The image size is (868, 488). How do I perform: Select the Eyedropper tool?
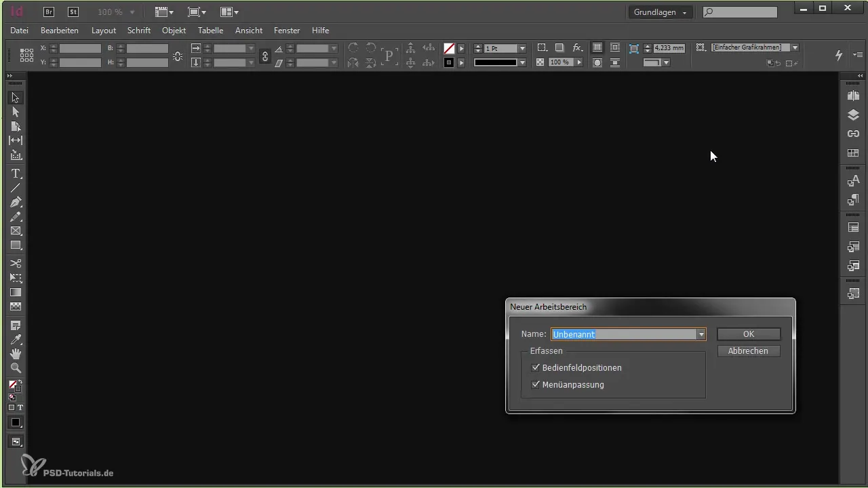point(16,340)
